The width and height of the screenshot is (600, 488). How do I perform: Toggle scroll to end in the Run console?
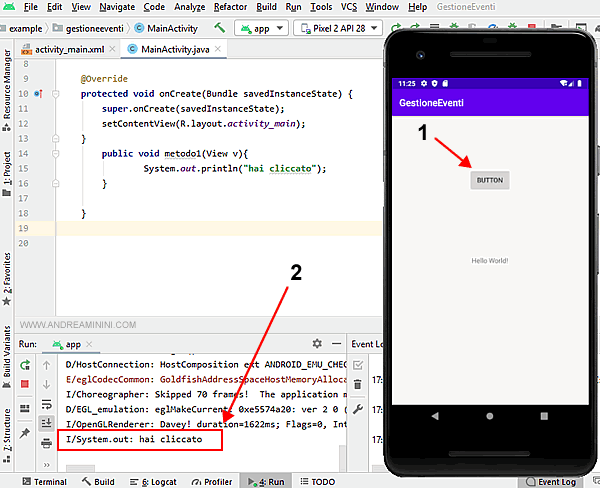tap(46, 423)
